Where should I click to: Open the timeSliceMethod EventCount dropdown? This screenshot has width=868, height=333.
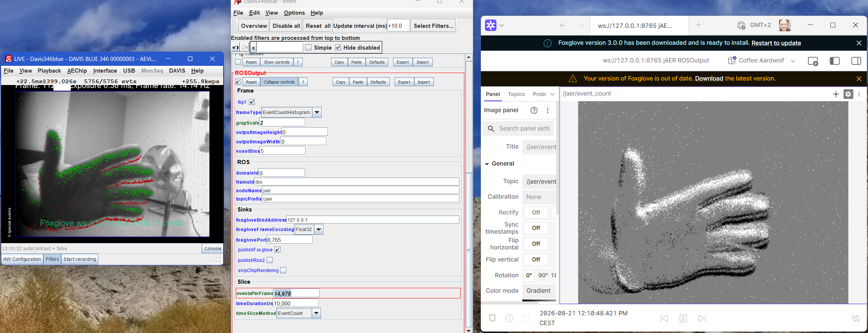[x=316, y=313]
